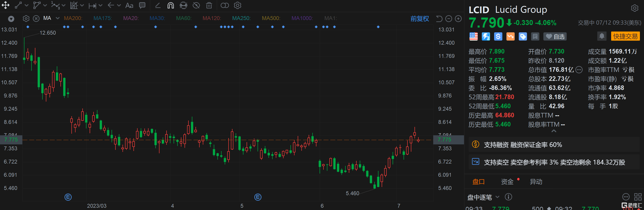Click the tick data info icon

(x=508, y=197)
